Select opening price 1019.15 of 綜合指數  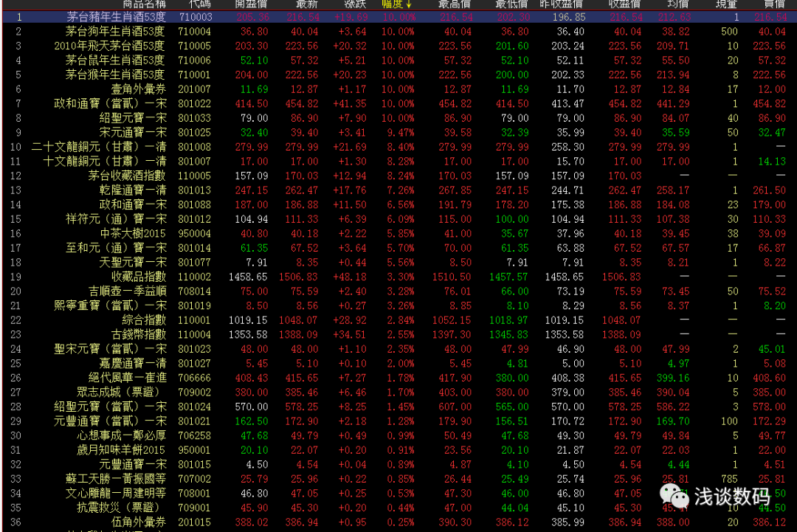(248, 320)
